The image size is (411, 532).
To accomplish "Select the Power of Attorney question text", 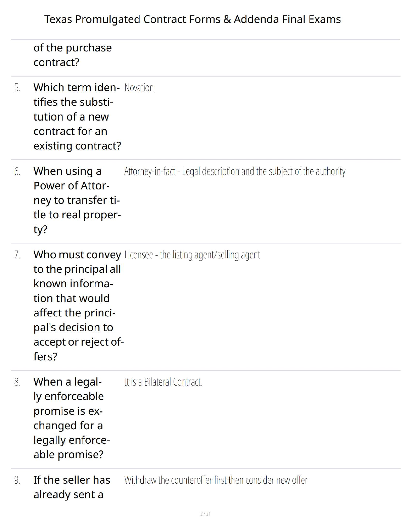I will pyautogui.click(x=77, y=200).
